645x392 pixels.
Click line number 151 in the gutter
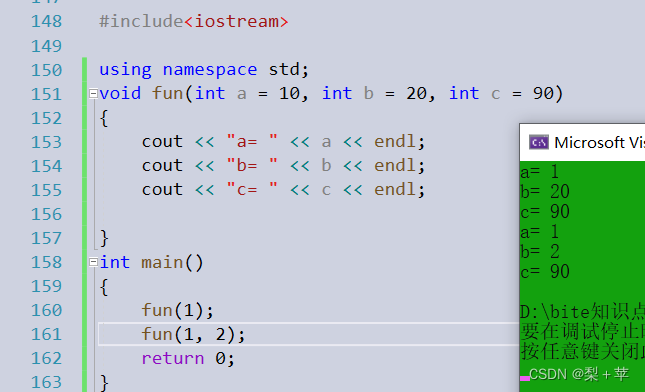tap(46, 94)
